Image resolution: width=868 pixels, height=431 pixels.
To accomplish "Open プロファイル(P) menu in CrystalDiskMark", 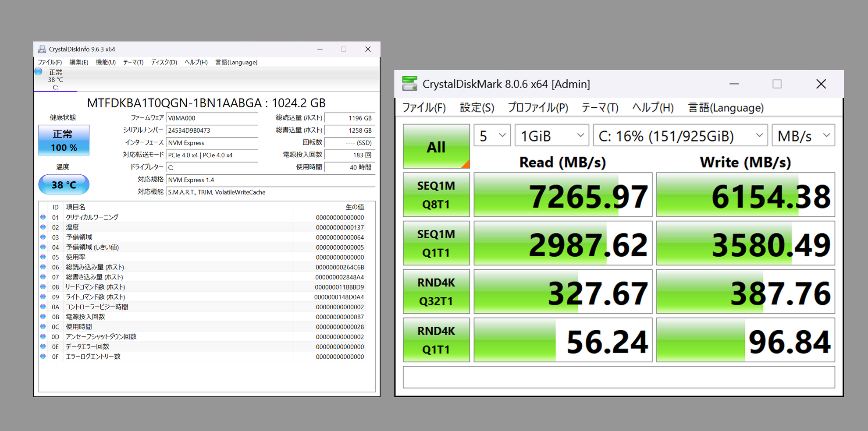I will [538, 108].
